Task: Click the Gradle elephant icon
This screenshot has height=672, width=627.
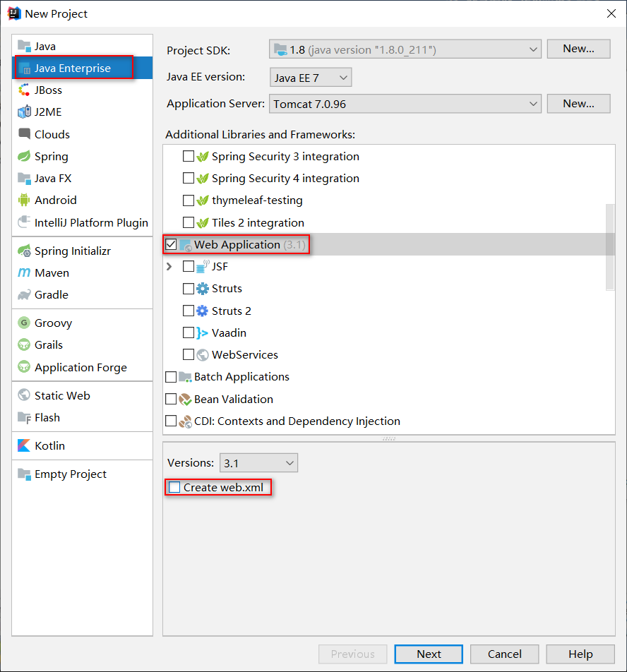Action: [x=24, y=294]
